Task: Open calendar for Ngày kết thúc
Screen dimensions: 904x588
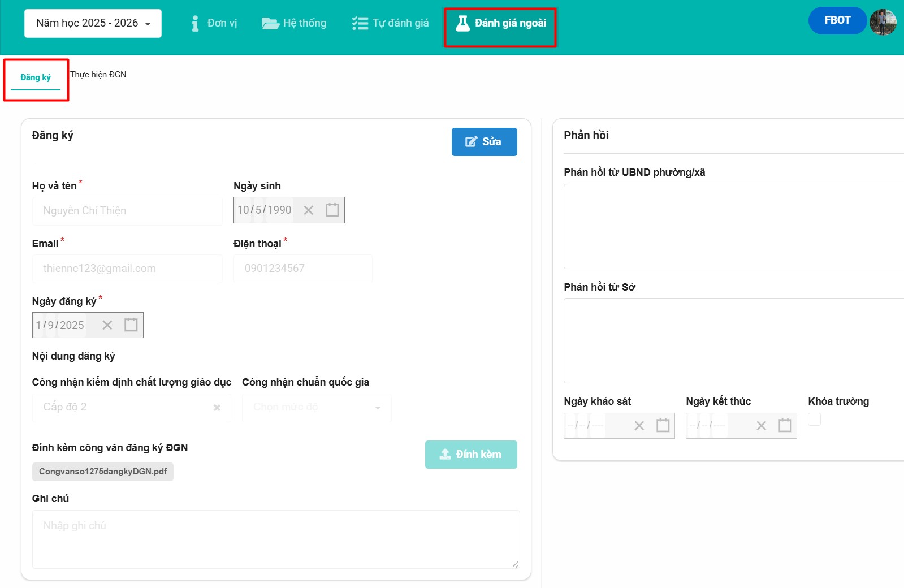Action: (785, 426)
